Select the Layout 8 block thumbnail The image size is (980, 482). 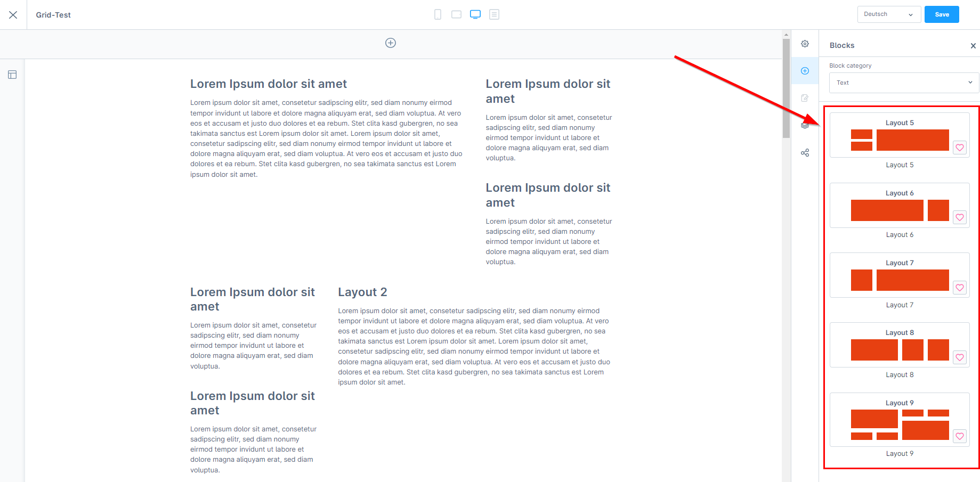point(900,345)
